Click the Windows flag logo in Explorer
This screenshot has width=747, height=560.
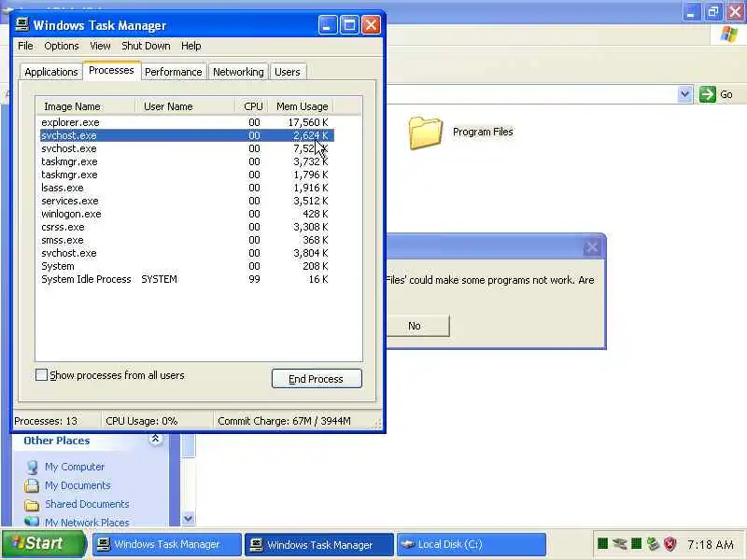(x=729, y=35)
